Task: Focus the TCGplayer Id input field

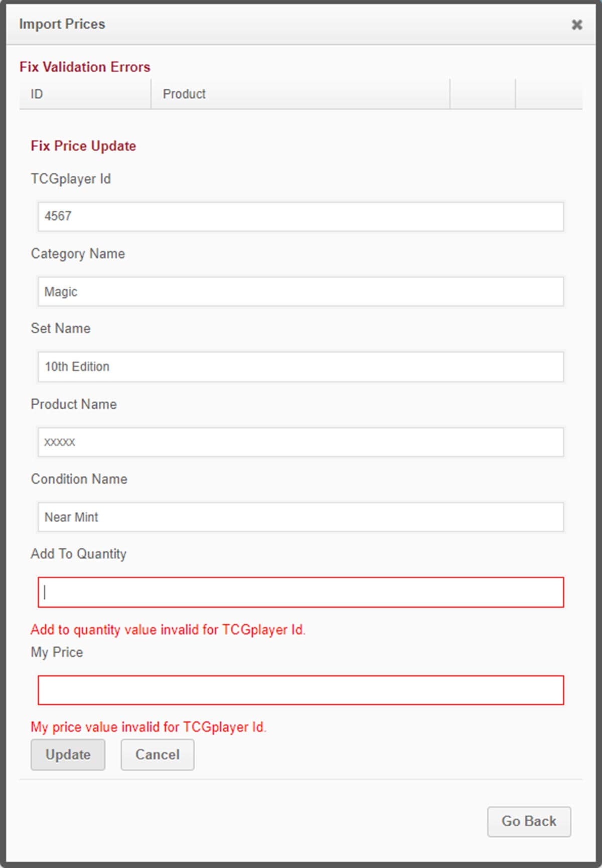Action: click(x=300, y=216)
